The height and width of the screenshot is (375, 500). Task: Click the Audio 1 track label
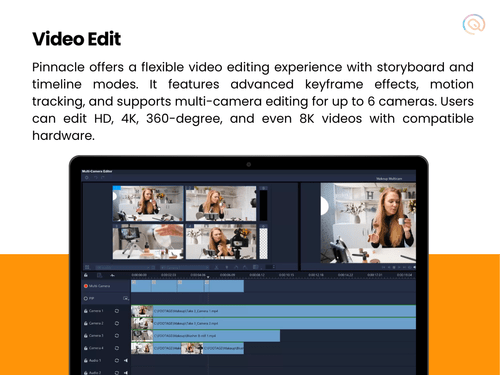coord(95,360)
